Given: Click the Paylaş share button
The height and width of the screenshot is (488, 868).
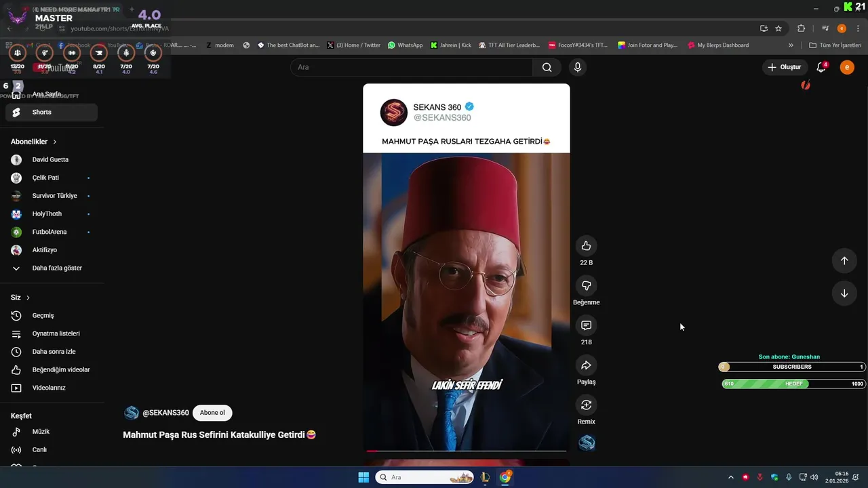Looking at the screenshot, I should pos(587,366).
